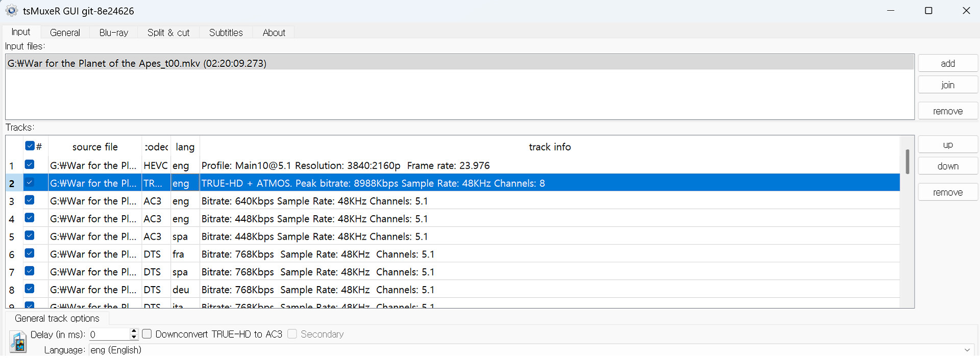
Task: Click the tsMuxeR app icon in title bar
Action: [11, 11]
